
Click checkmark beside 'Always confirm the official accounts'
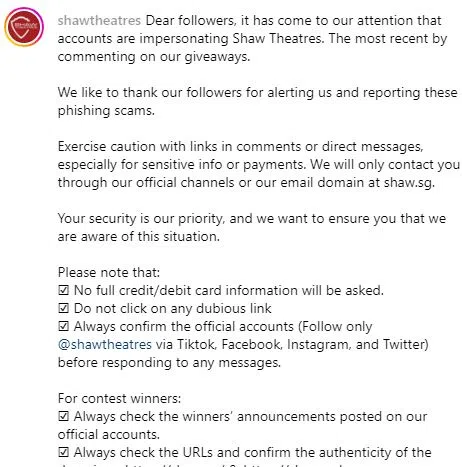click(x=63, y=326)
